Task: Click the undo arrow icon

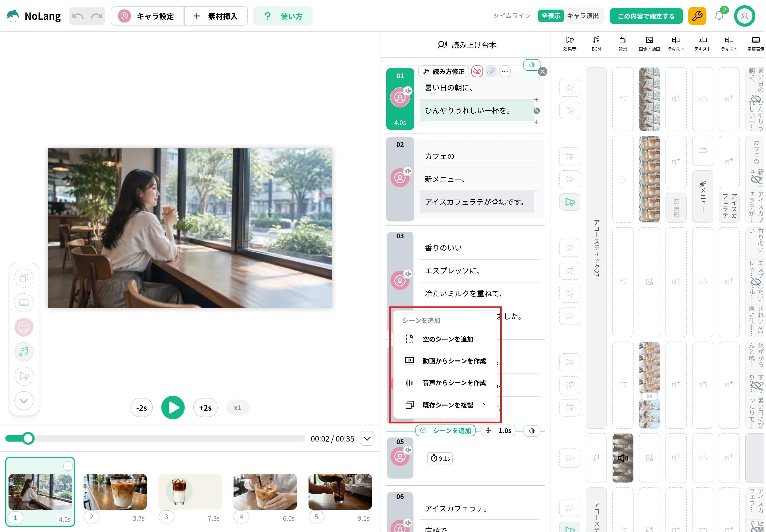Action: (x=78, y=16)
